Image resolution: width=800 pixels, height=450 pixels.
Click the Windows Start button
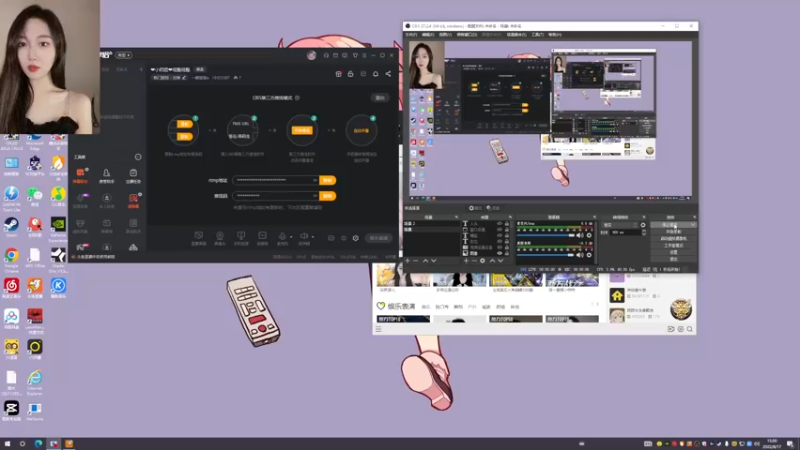coord(7,444)
